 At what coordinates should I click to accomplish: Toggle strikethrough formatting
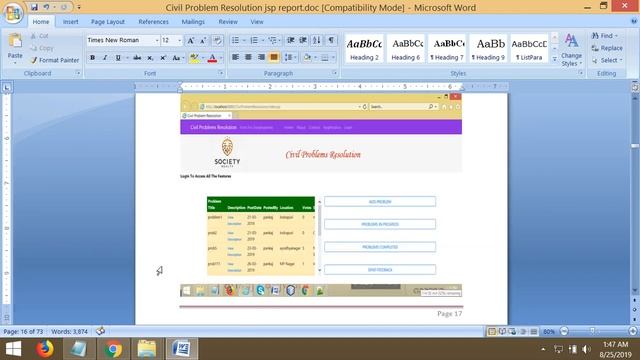[137, 58]
